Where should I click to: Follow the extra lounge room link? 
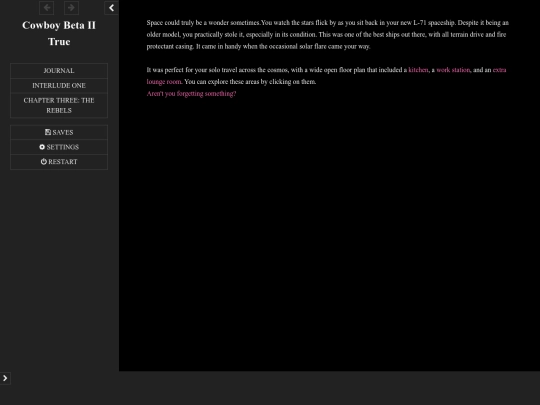[499, 70]
